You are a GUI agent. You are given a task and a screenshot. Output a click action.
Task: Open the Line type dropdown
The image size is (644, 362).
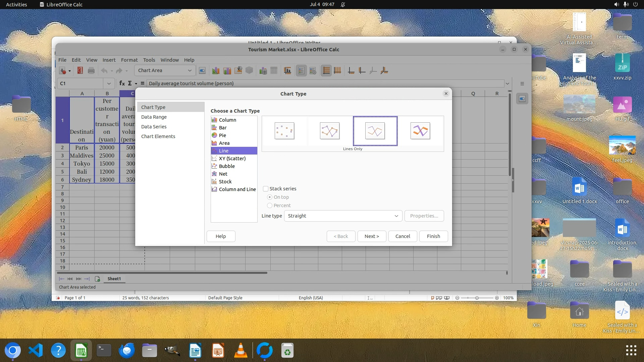343,216
